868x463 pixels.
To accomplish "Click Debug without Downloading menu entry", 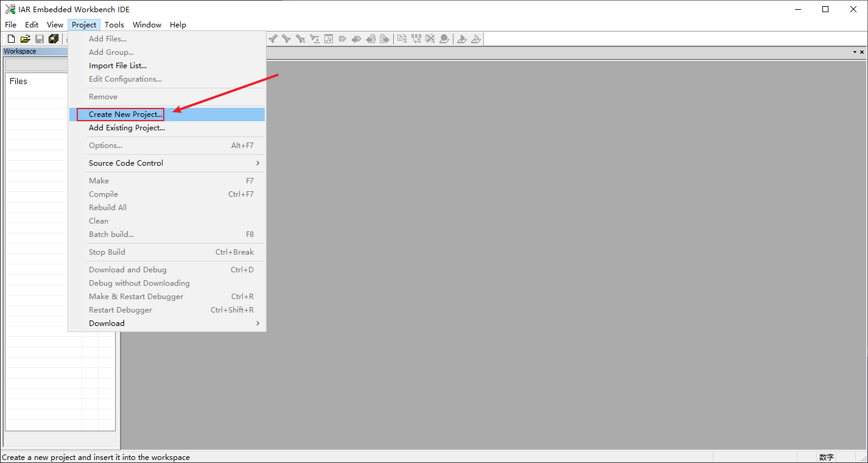I will point(167,283).
